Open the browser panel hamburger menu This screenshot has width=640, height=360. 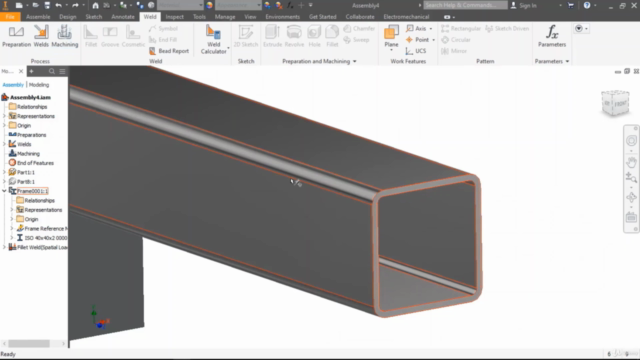[62, 71]
